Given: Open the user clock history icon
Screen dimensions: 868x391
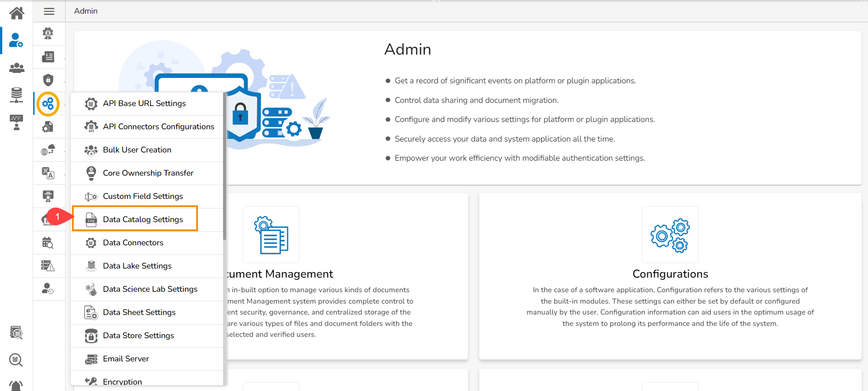Looking at the screenshot, I should pos(48,289).
